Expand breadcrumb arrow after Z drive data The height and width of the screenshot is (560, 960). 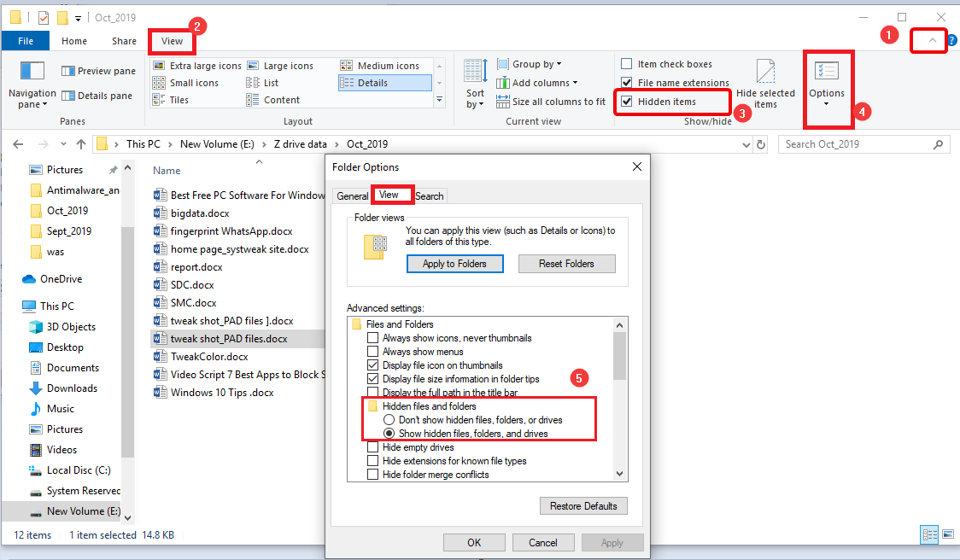pos(337,144)
